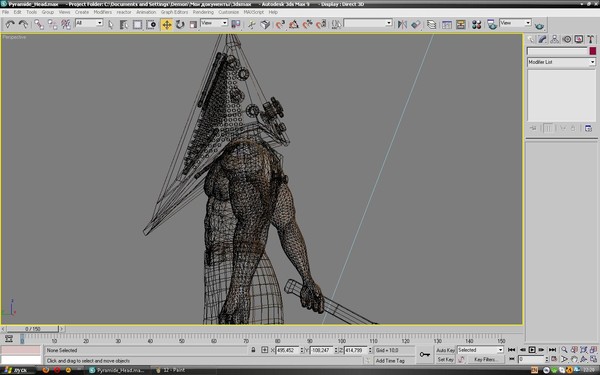Open Schematic View from toolbar

[460, 24]
